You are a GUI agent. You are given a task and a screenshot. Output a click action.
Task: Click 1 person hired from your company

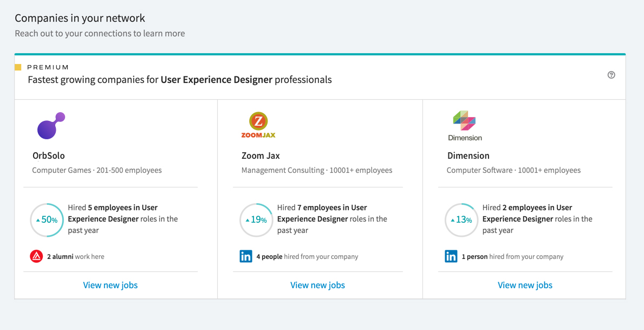click(x=512, y=256)
